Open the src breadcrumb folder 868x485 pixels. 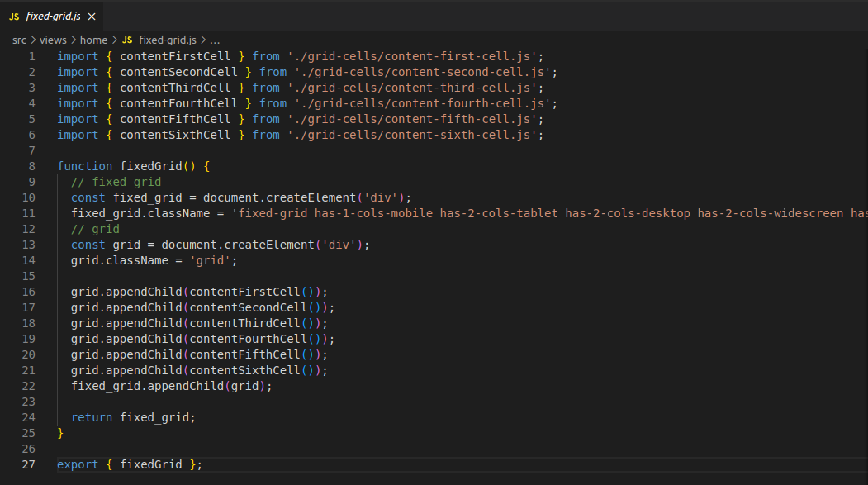19,40
